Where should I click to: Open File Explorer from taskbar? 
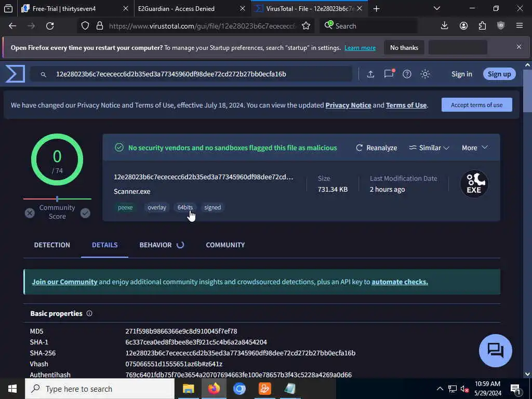click(188, 389)
